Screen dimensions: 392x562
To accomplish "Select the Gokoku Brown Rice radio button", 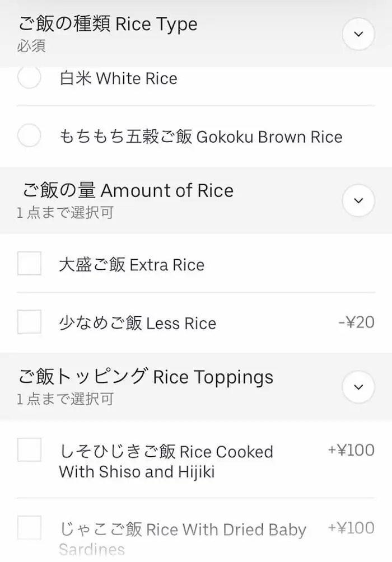I will click(29, 136).
